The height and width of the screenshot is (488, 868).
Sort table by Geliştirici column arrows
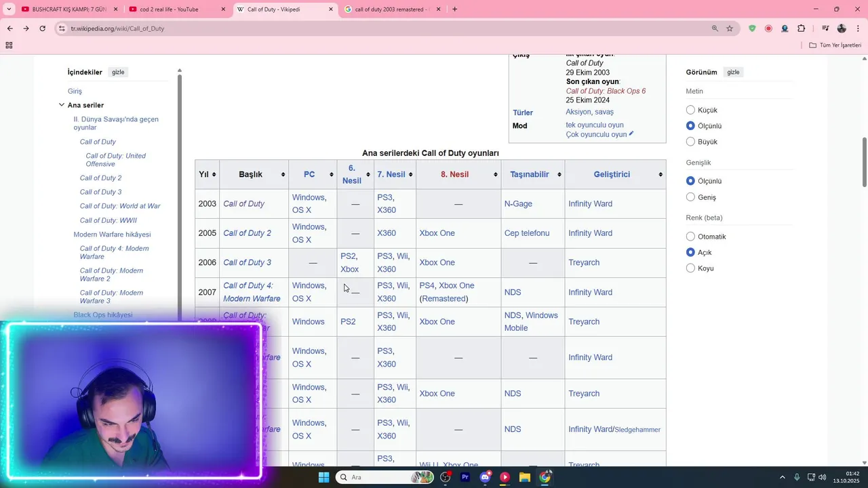[660, 175]
